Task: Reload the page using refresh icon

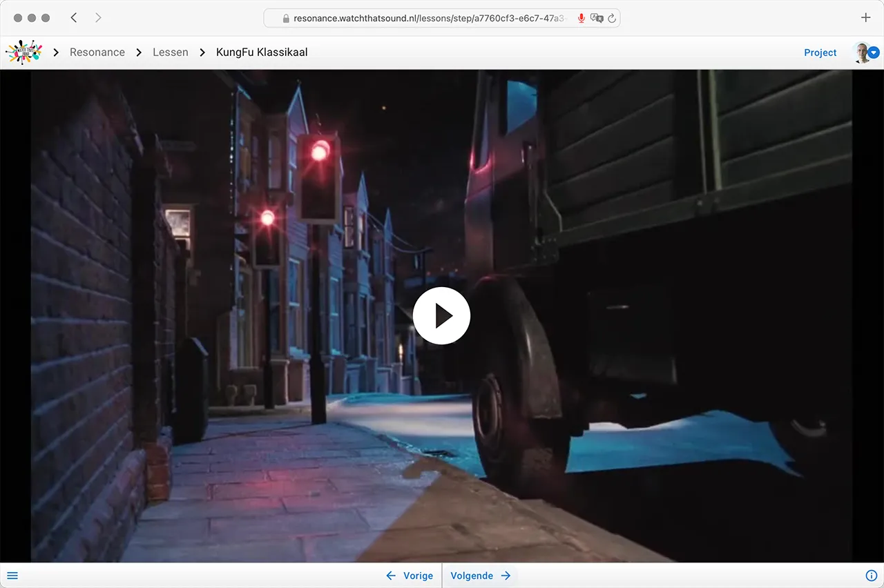Action: pyautogui.click(x=612, y=19)
